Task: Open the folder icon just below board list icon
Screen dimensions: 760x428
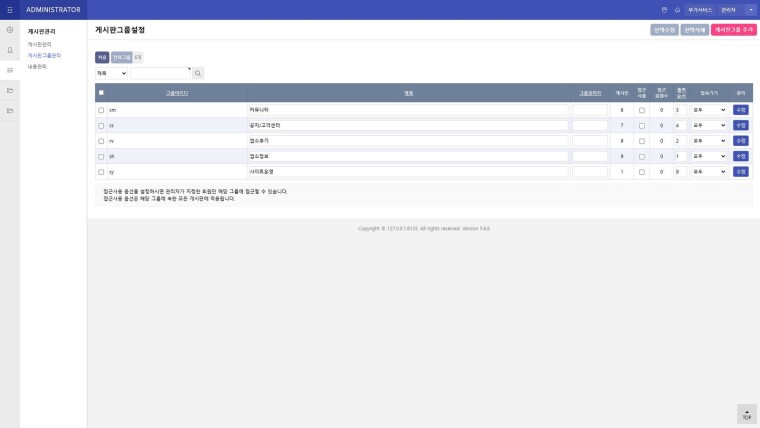Action: click(x=10, y=91)
